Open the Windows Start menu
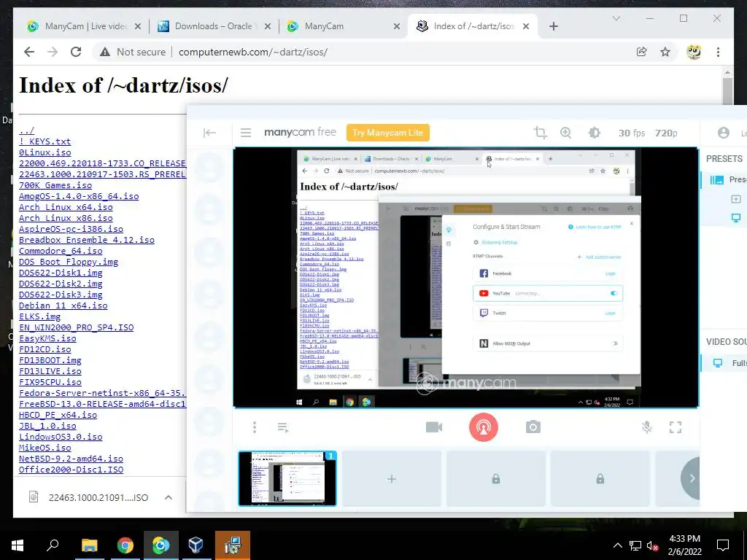Image resolution: width=747 pixels, height=560 pixels. click(x=18, y=545)
